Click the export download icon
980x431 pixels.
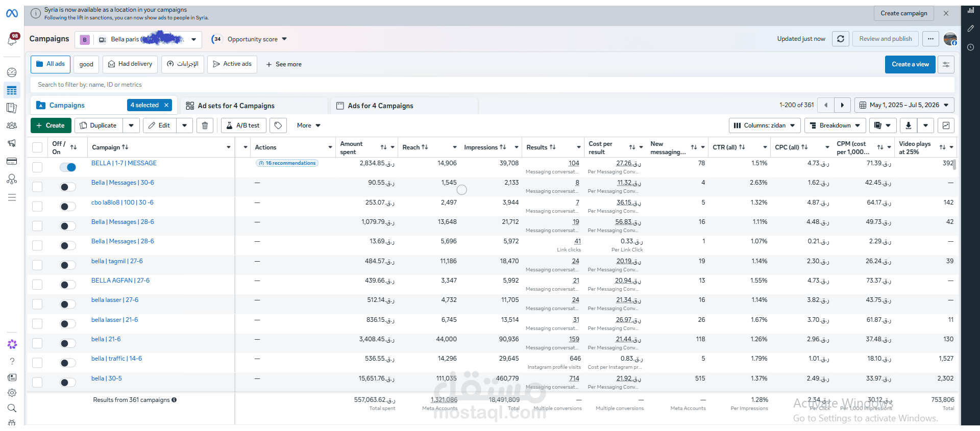pyautogui.click(x=909, y=125)
